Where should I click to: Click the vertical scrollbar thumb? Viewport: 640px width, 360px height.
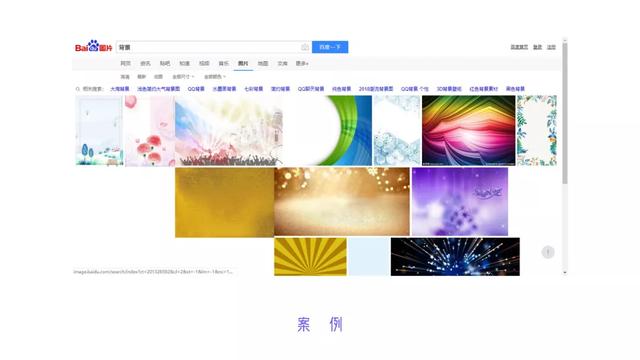click(x=565, y=113)
